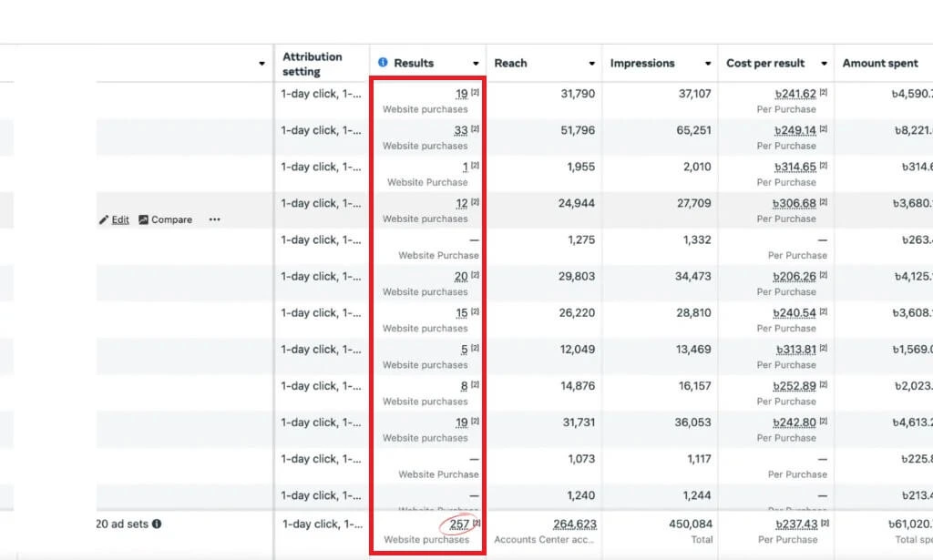933x560 pixels.
Task: Expand the Attribution setting column dropdown
Action: (262, 64)
